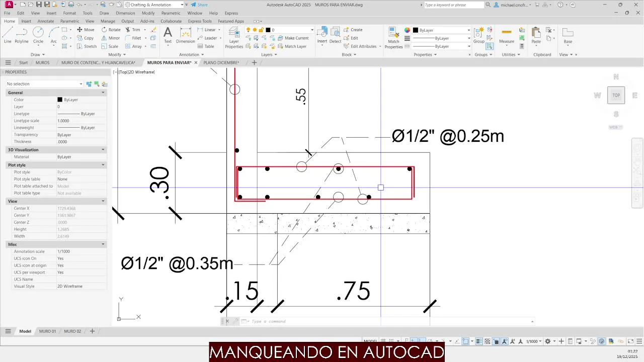Open the Drafting & Annotation workspace dropdown
This screenshot has width=644, height=362.
[154, 5]
